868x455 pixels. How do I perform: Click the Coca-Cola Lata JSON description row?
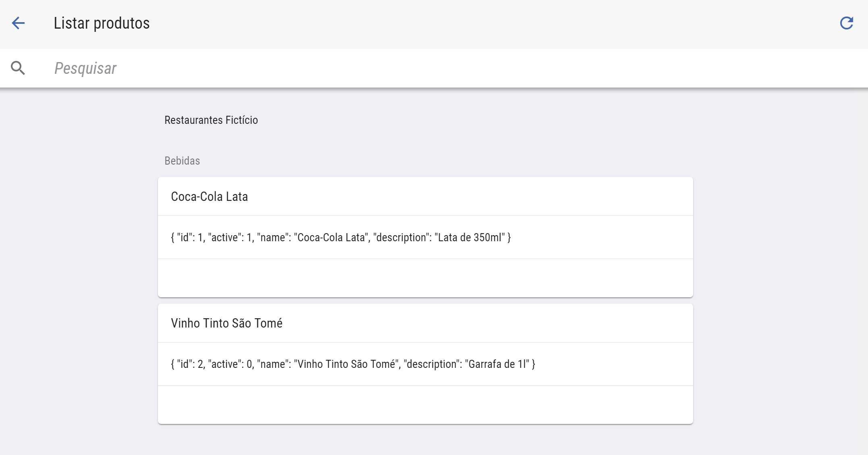(x=341, y=237)
